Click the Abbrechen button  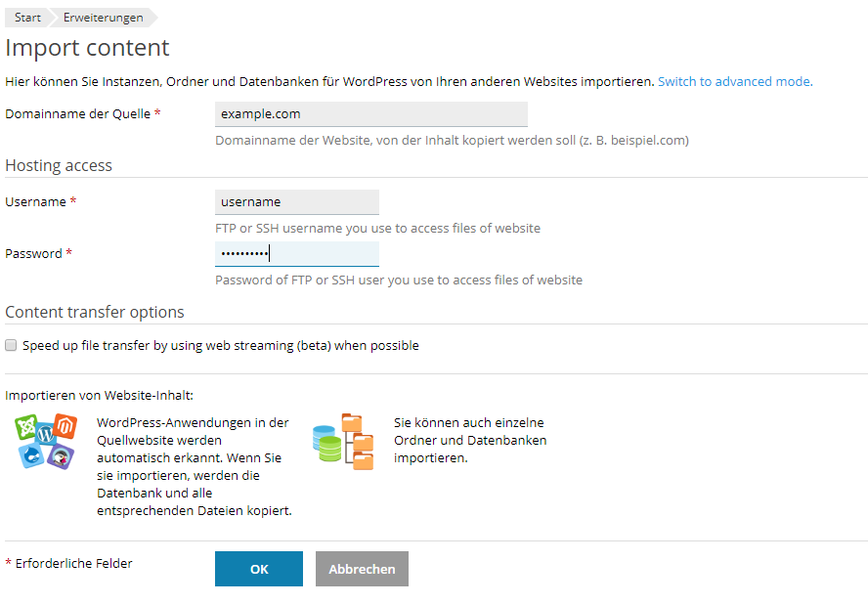point(362,569)
